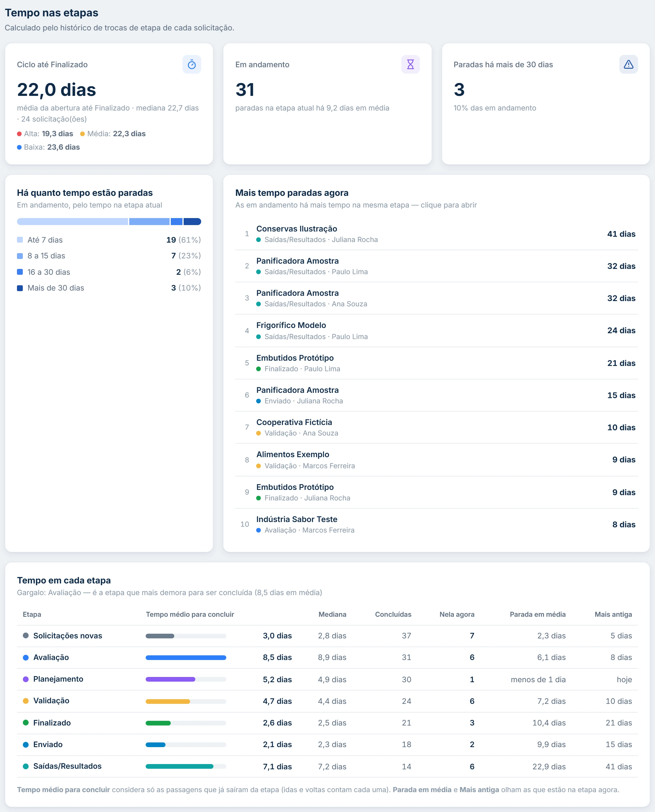Click the 'Concluídas' column header

point(393,614)
